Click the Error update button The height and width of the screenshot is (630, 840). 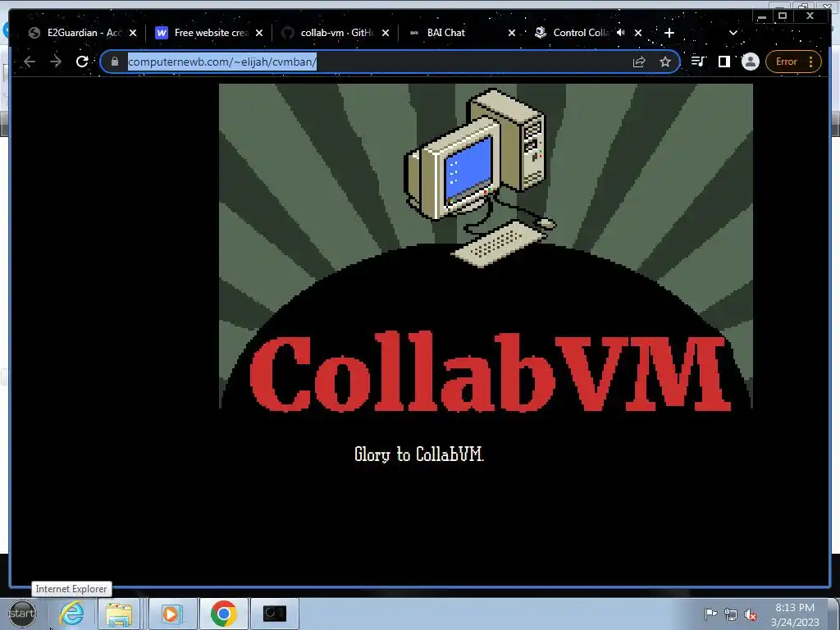pos(787,62)
